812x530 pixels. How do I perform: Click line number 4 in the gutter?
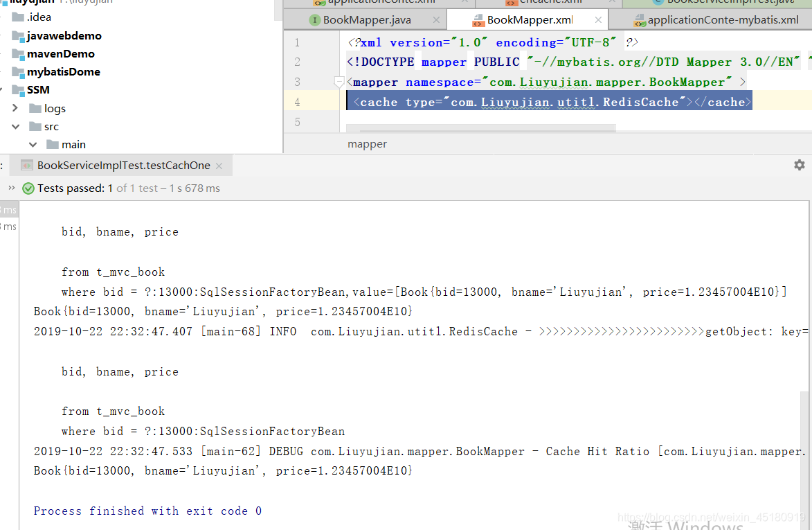(x=297, y=102)
